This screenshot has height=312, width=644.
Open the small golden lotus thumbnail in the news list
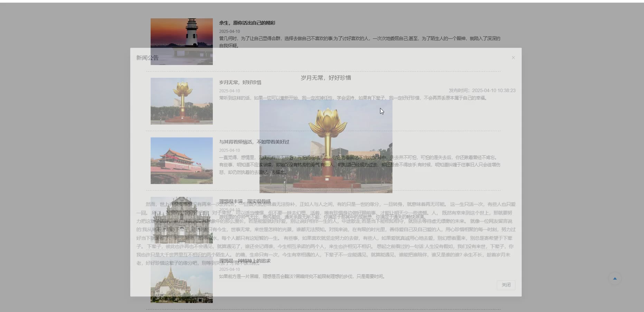[182, 101]
